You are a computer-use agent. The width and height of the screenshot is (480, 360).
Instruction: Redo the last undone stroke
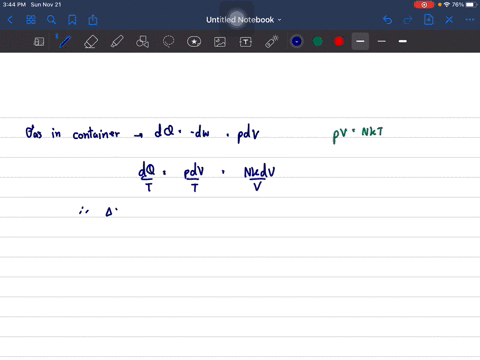pyautogui.click(x=408, y=20)
